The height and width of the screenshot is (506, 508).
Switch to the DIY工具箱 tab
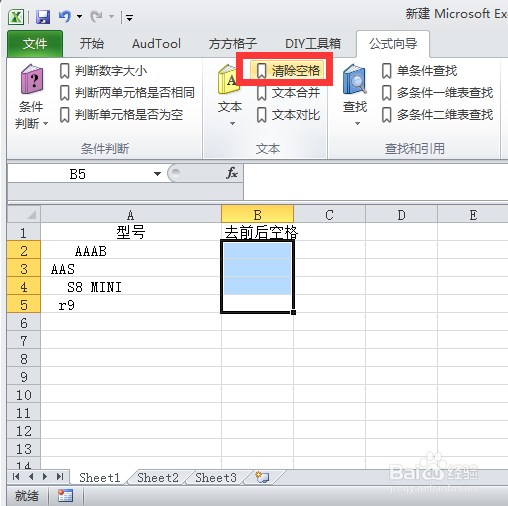point(313,44)
